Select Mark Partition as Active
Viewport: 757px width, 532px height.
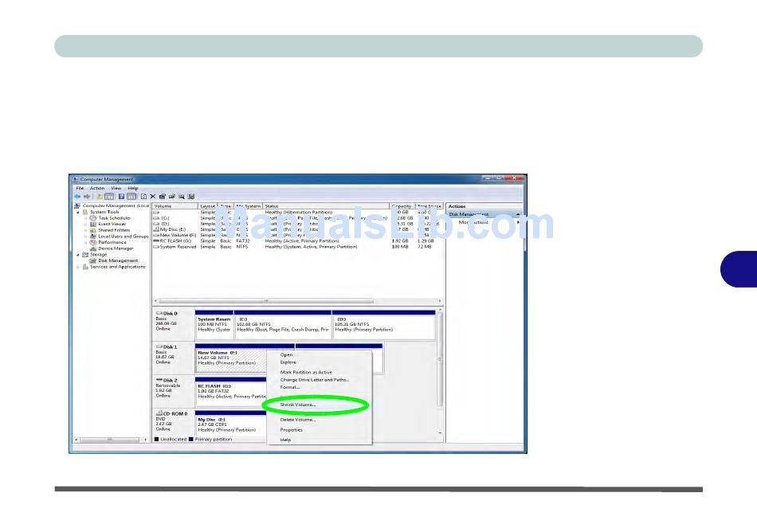(306, 373)
